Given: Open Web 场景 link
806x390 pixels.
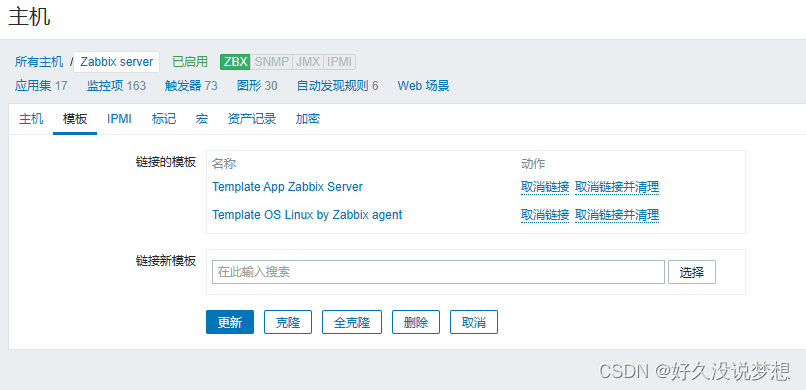Looking at the screenshot, I should [424, 86].
